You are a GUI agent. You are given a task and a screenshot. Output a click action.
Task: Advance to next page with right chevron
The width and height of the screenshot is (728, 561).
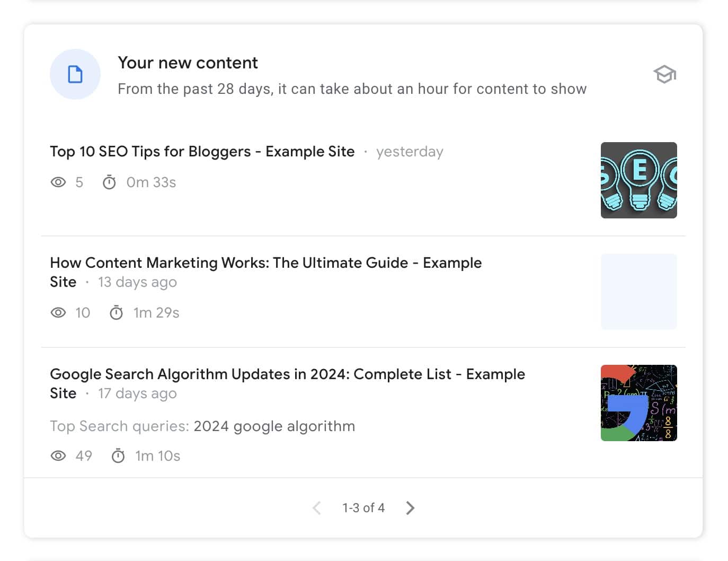[410, 507]
